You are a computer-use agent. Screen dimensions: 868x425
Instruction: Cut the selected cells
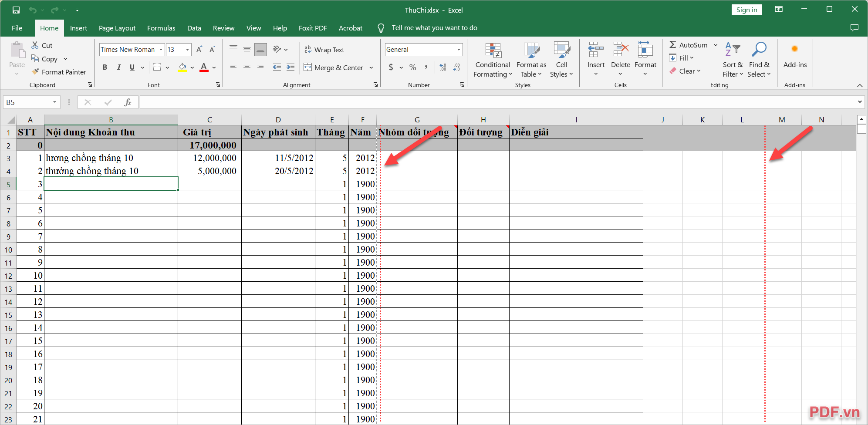(42, 45)
